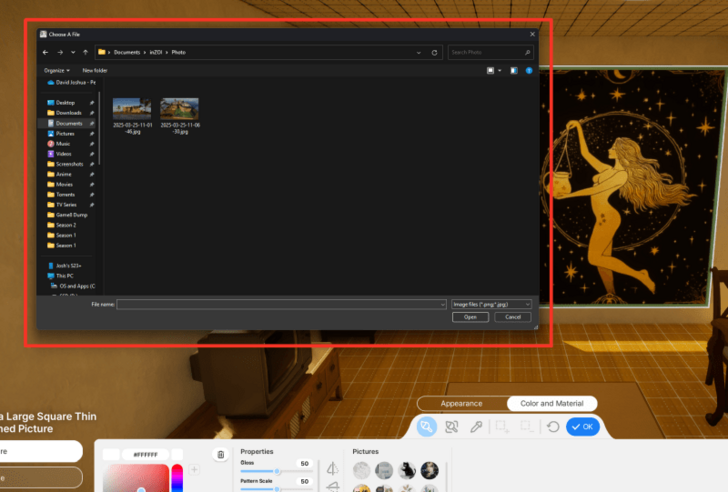Create a New folder
This screenshot has height=492, width=728.
pyautogui.click(x=95, y=71)
